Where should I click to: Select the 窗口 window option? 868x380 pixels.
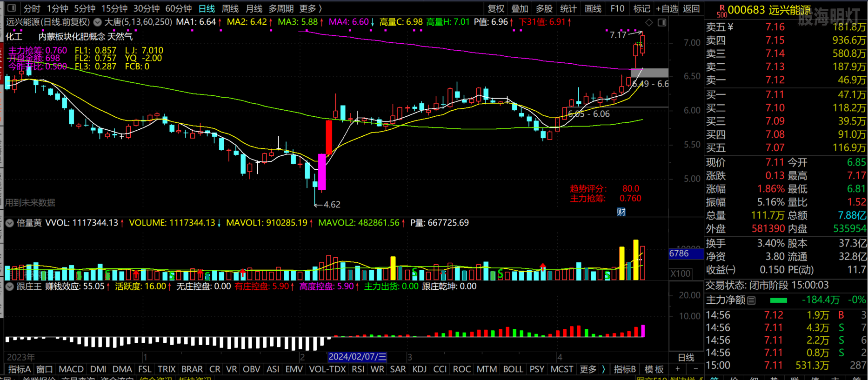[x=45, y=369]
